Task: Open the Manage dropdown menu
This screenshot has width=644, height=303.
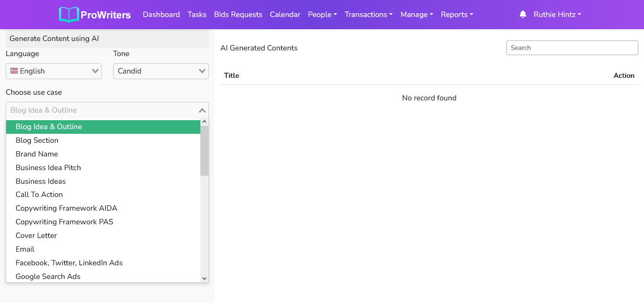Action: [x=416, y=15]
